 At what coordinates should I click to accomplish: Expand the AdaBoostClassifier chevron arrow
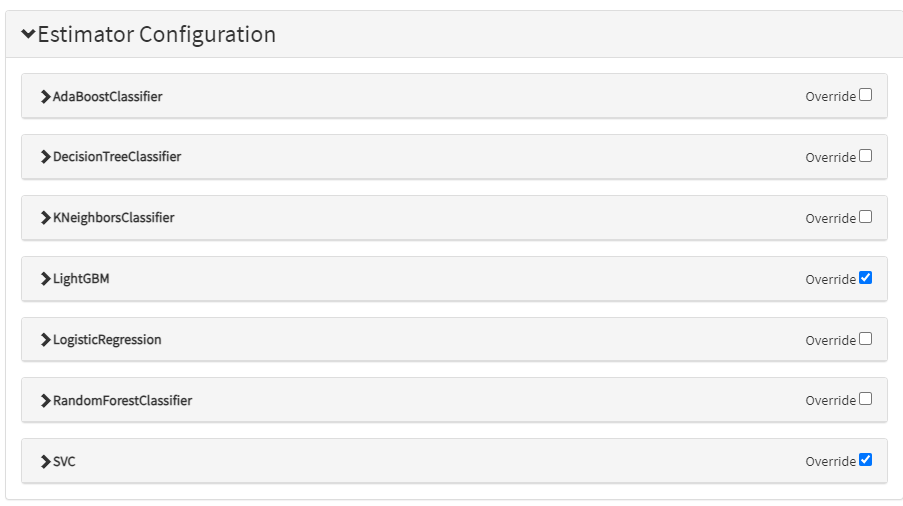[45, 97]
